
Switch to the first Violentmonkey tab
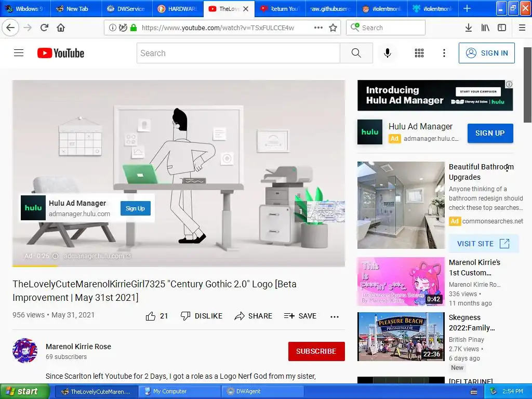coord(382,9)
